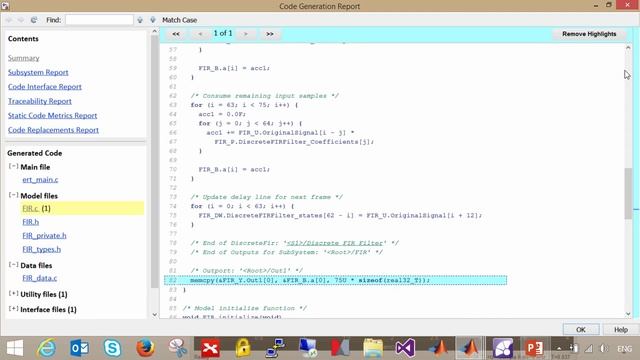This screenshot has width=640, height=360.
Task: Open the FIR_types.h file link
Action: tap(42, 249)
